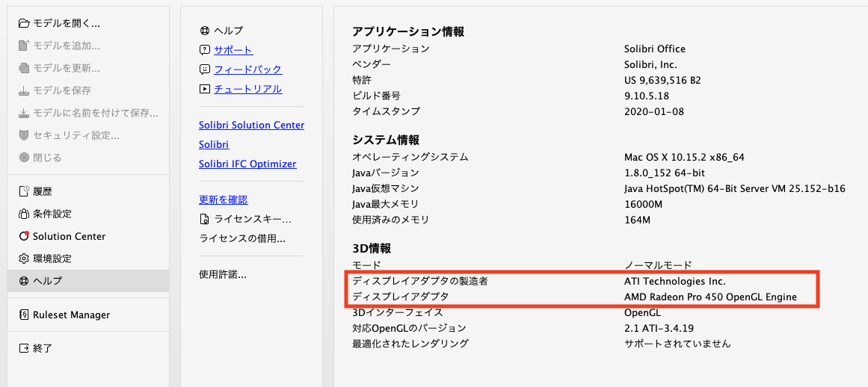Screen dimensions: 868x387
Task: Click the Solution Center red-dot icon
Action: click(x=24, y=236)
